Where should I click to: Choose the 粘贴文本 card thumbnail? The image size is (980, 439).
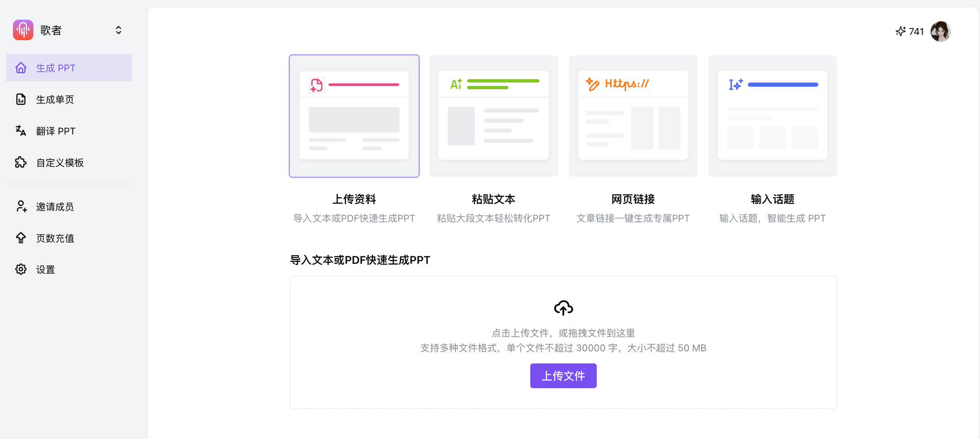click(x=493, y=116)
